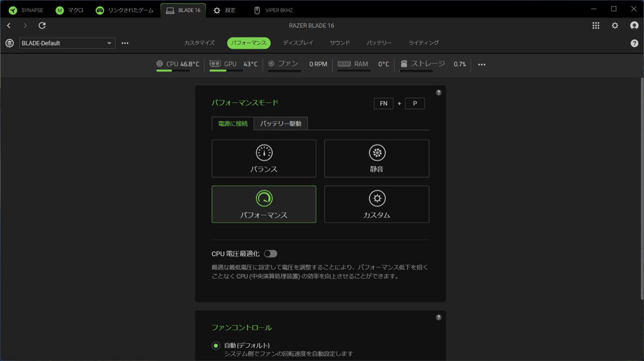Viewport: 644px width, 361px height.
Task: Close the Razer Synapse window
Action: pos(634,9)
